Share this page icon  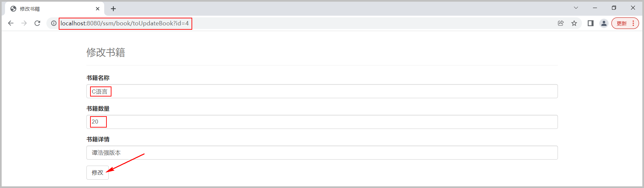click(561, 23)
